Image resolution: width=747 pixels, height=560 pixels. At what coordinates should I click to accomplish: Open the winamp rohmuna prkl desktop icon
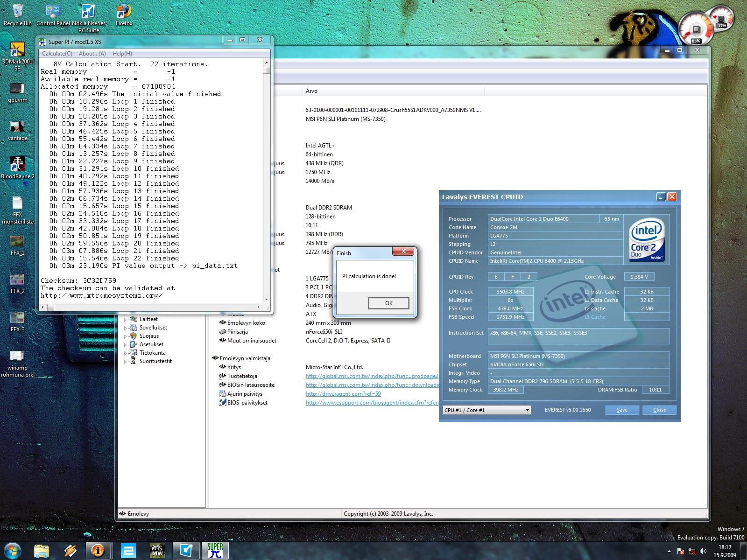[17, 364]
